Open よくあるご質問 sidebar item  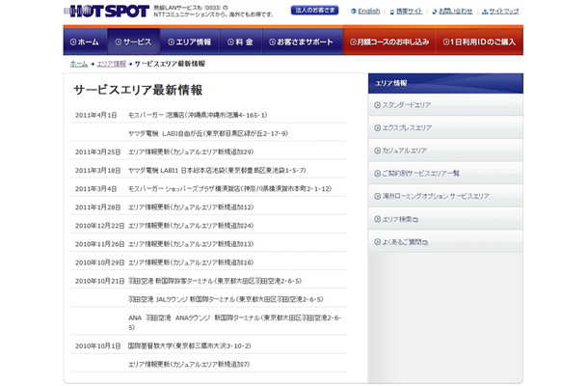(445, 242)
